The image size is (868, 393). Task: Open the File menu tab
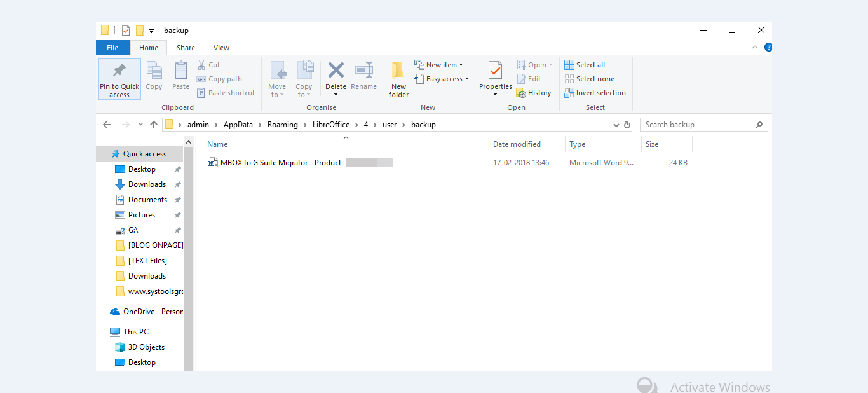pos(112,48)
